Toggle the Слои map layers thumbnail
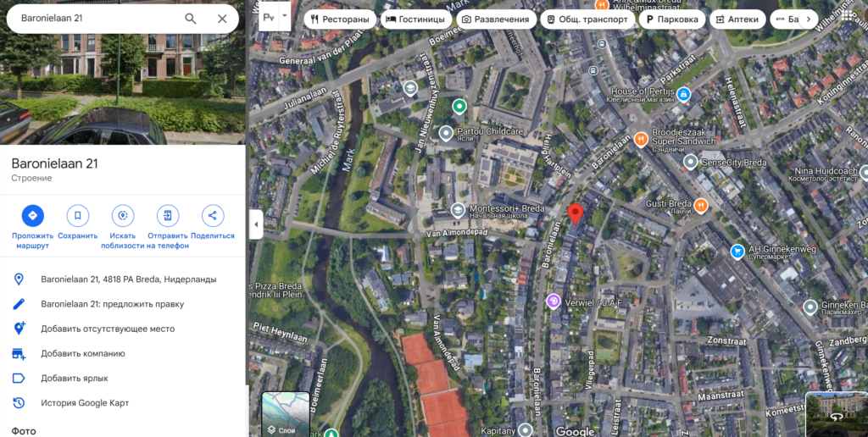 pos(286,414)
